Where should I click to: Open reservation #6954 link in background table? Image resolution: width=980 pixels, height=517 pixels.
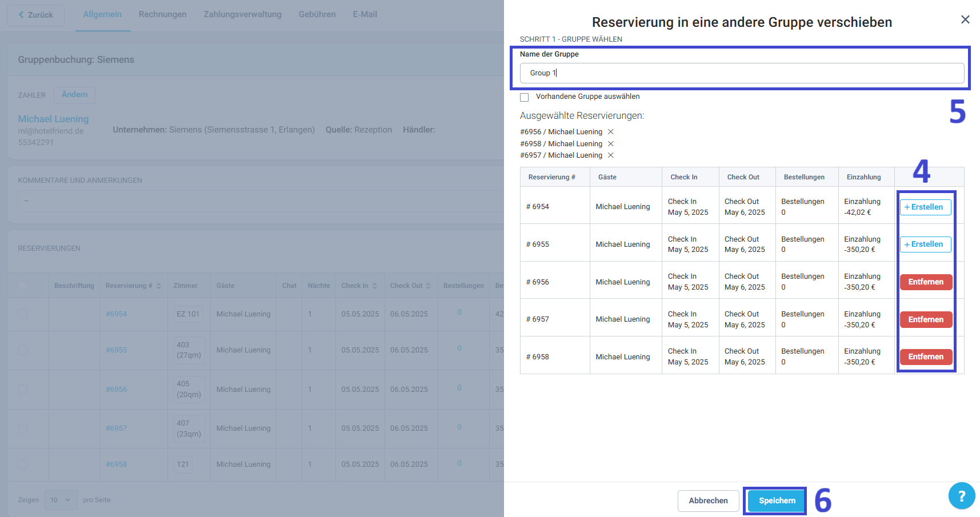click(x=116, y=314)
